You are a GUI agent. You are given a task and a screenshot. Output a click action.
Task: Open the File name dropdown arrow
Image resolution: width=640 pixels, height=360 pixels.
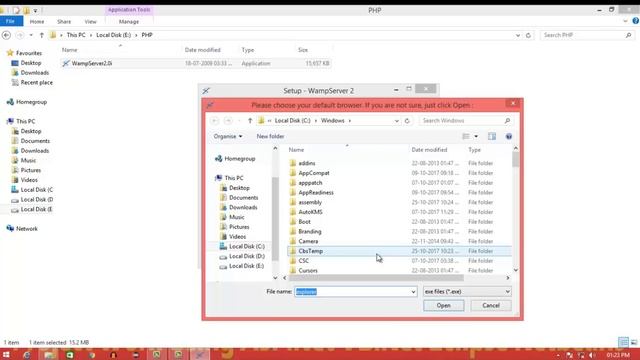tap(413, 292)
